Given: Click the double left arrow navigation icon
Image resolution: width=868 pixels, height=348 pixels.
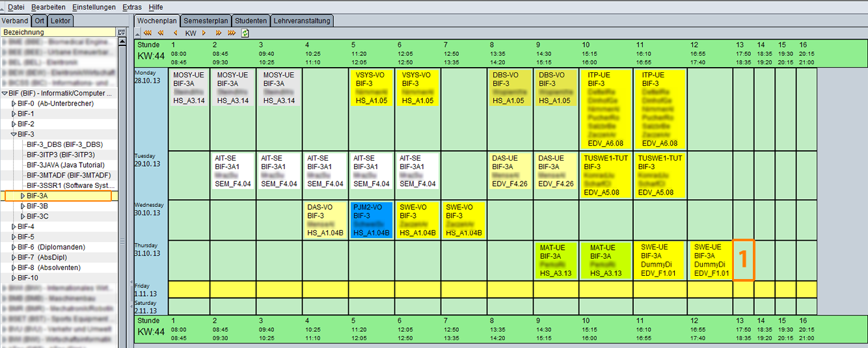Looking at the screenshot, I should [161, 33].
